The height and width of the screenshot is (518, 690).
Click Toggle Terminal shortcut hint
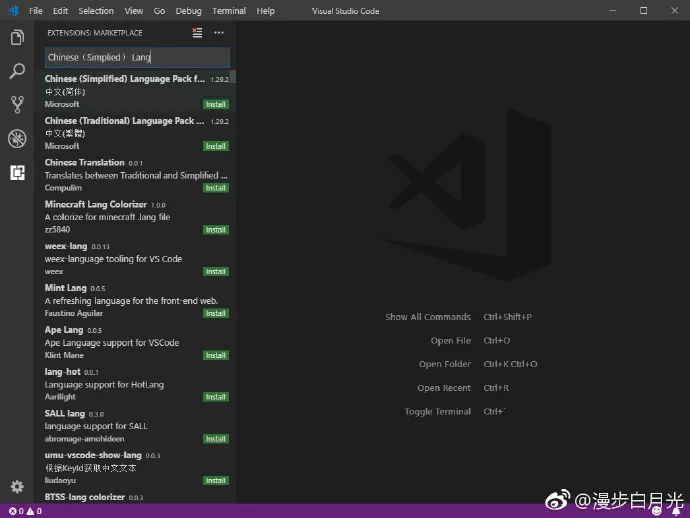click(x=455, y=411)
